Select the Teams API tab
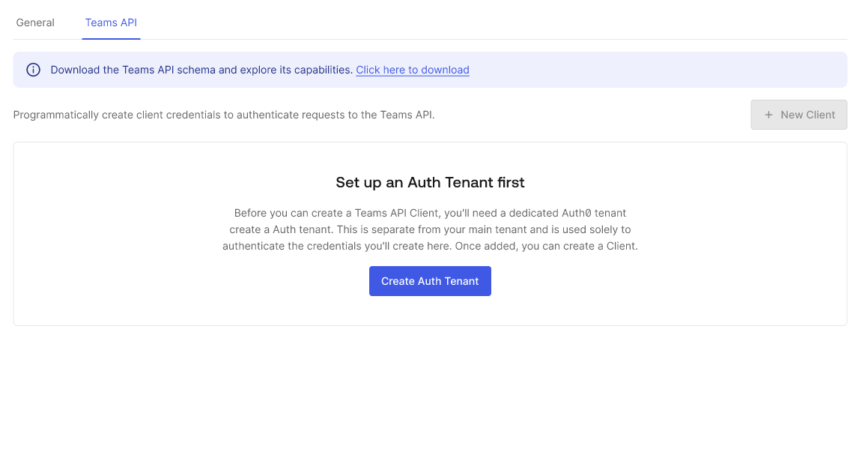 pos(111,22)
